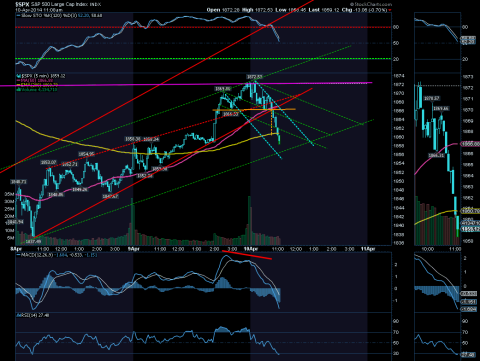Click the red MACD divergence trendline

coord(247,255)
